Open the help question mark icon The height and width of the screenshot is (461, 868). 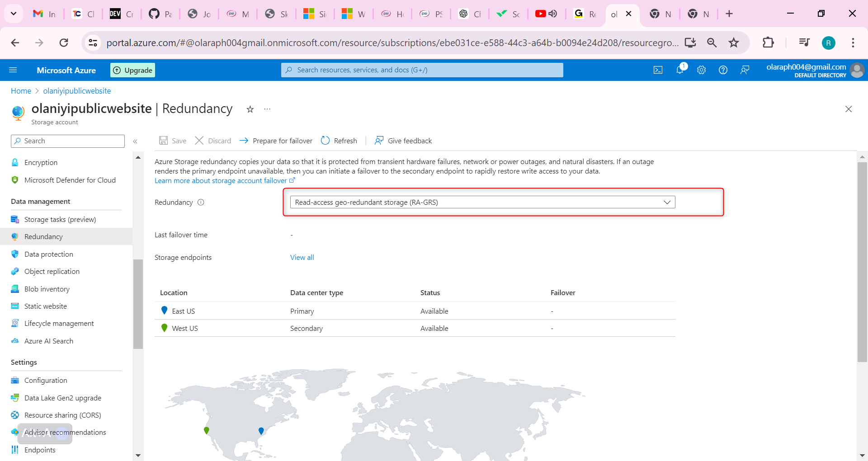[723, 70]
